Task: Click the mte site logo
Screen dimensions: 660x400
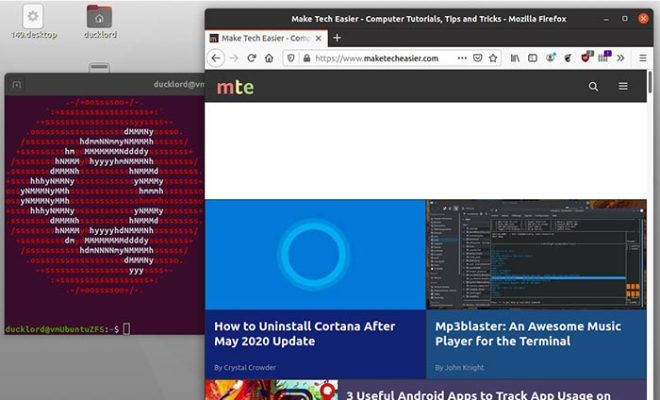Action: 235,87
